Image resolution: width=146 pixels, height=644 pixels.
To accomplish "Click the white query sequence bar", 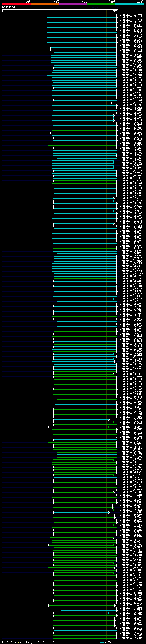I will point(60,10).
